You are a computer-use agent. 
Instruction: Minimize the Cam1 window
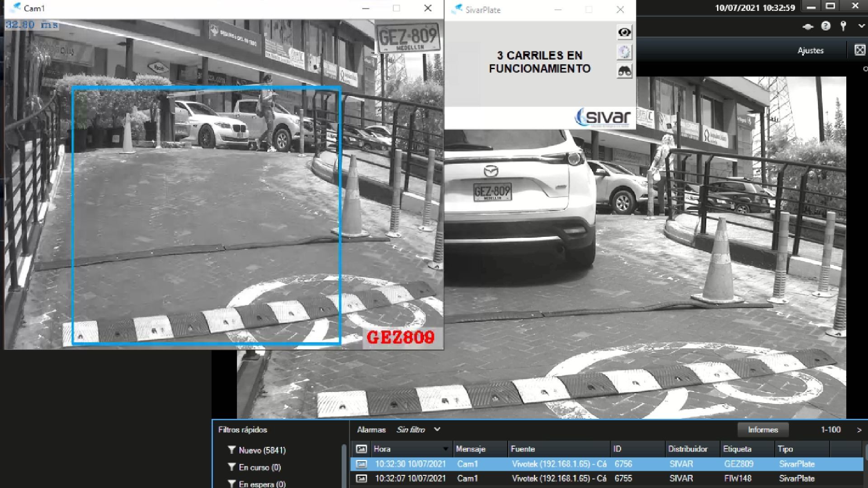366,8
